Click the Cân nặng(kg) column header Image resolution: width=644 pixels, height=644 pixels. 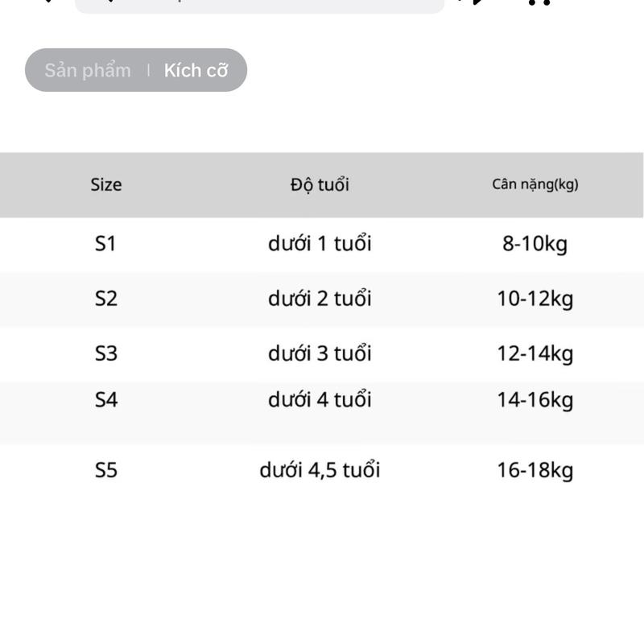[535, 184]
